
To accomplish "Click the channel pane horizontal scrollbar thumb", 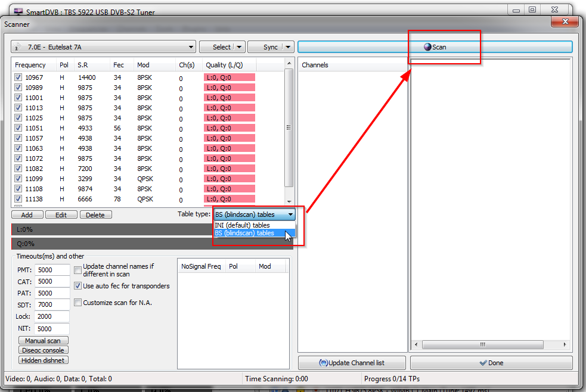I will click(482, 344).
